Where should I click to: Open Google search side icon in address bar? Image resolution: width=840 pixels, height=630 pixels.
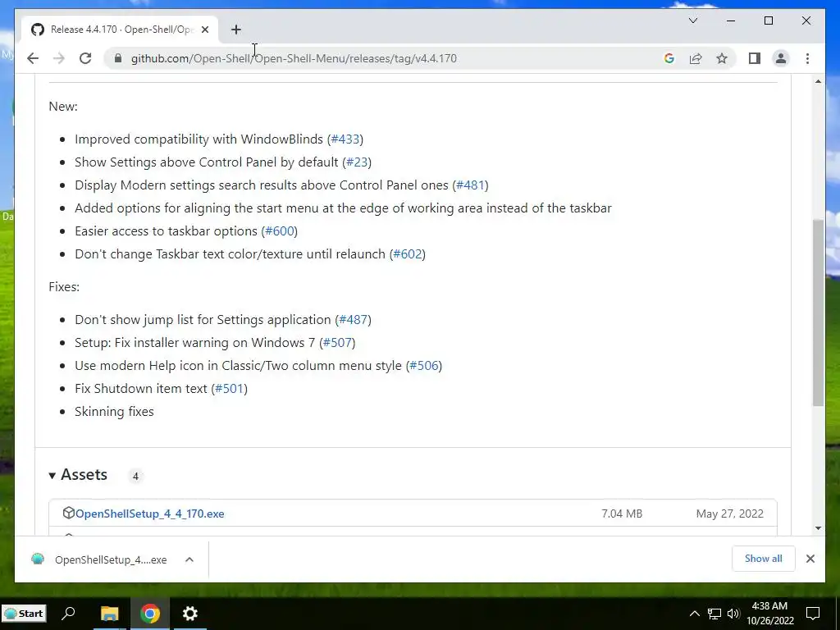click(669, 58)
